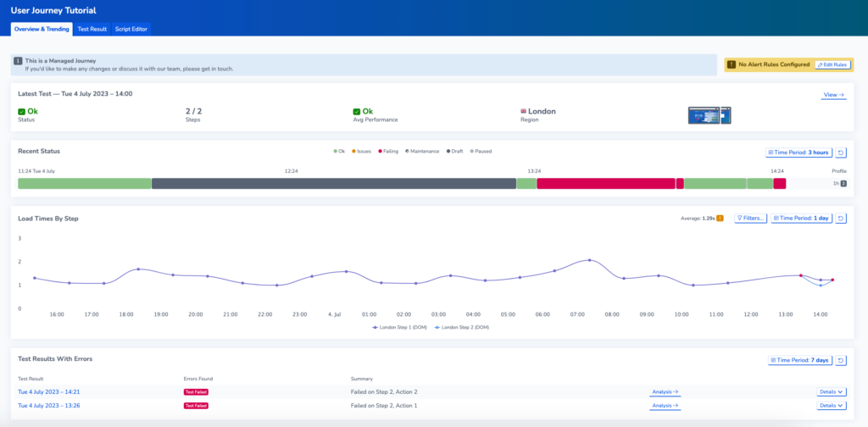
Task: Expand Details for the 13:26 test result
Action: point(832,406)
